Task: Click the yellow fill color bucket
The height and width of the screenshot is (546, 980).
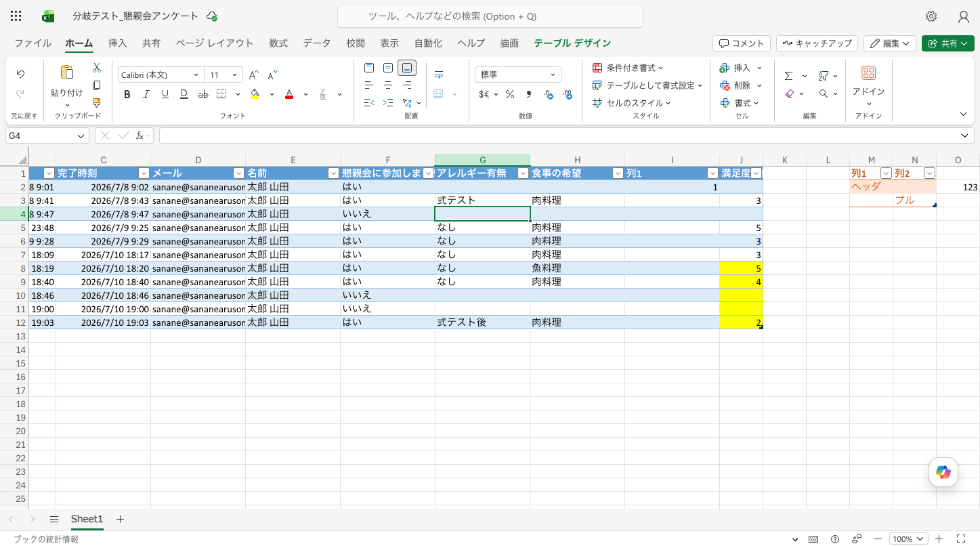Action: tap(255, 94)
